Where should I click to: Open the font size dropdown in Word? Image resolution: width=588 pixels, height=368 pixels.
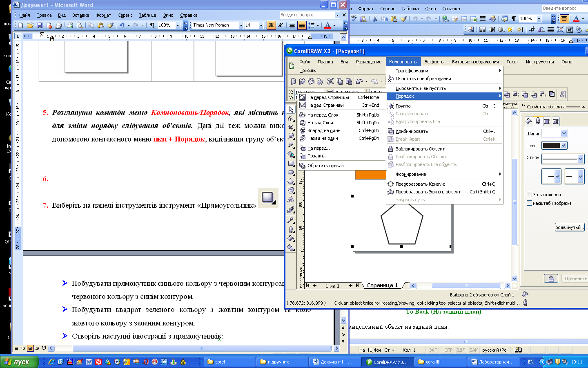click(261, 25)
